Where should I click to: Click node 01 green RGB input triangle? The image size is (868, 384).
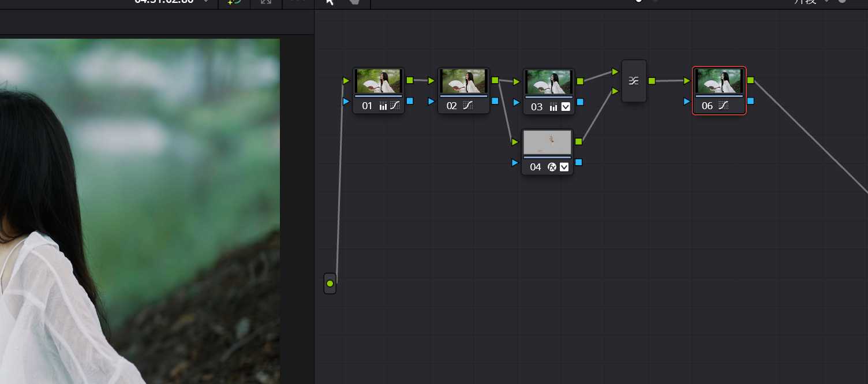point(346,81)
